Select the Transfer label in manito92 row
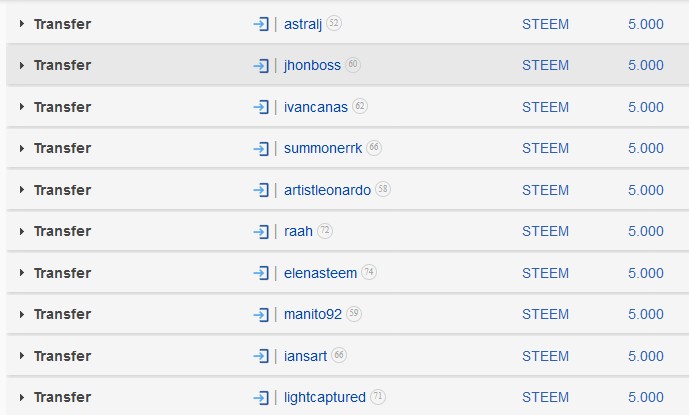Image resolution: width=689 pixels, height=415 pixels. pos(62,314)
